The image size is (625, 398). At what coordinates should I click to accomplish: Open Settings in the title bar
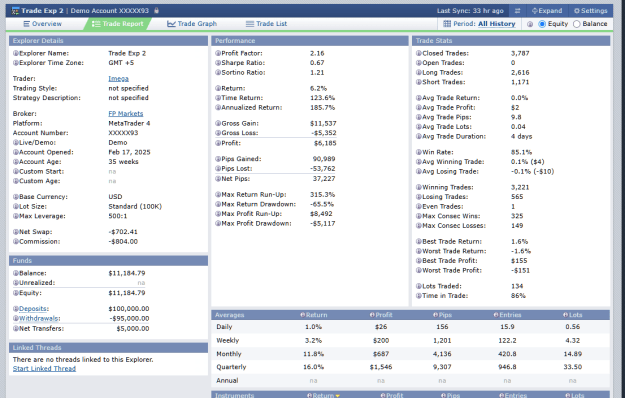pos(590,11)
